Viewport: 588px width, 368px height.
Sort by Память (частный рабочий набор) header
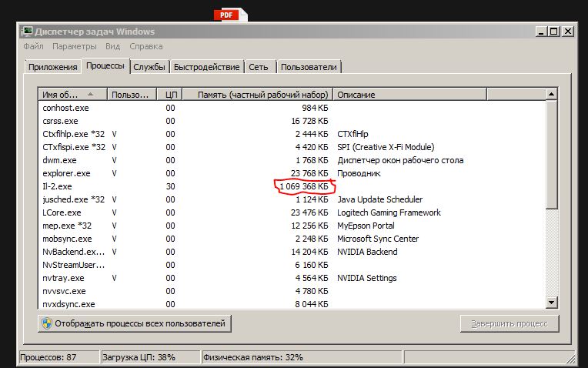[x=258, y=95]
